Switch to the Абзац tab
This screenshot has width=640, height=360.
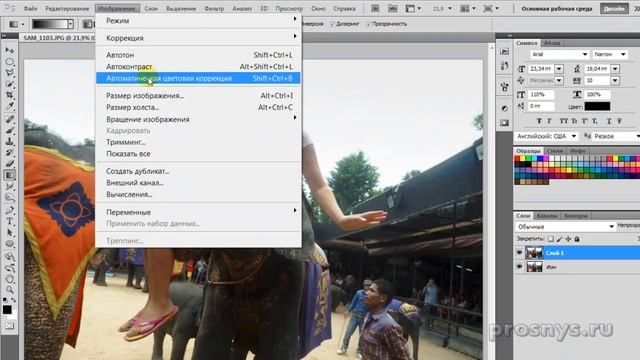point(551,43)
